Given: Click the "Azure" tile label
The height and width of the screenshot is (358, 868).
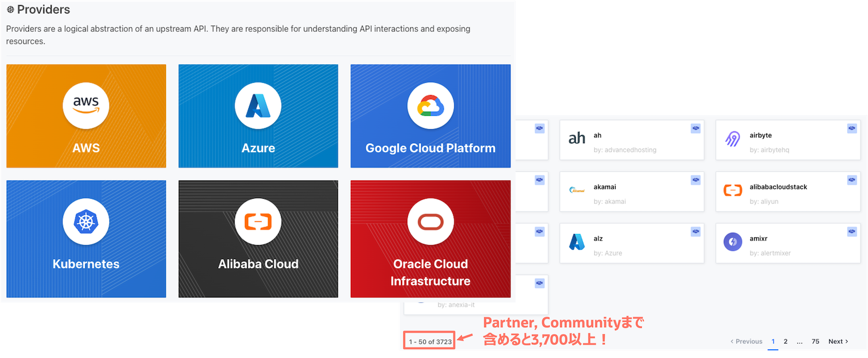Looking at the screenshot, I should coord(258,148).
